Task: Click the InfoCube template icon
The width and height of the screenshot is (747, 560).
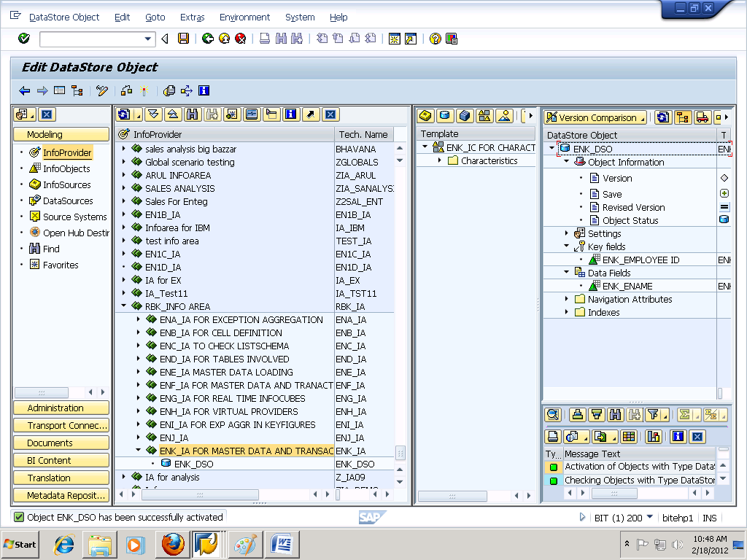Action: pyautogui.click(x=425, y=116)
